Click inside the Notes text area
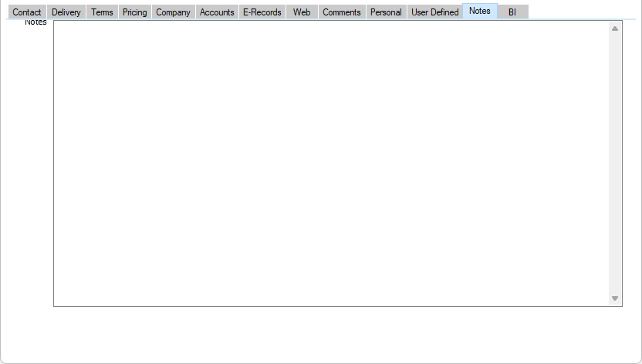This screenshot has height=364, width=642. click(331, 163)
